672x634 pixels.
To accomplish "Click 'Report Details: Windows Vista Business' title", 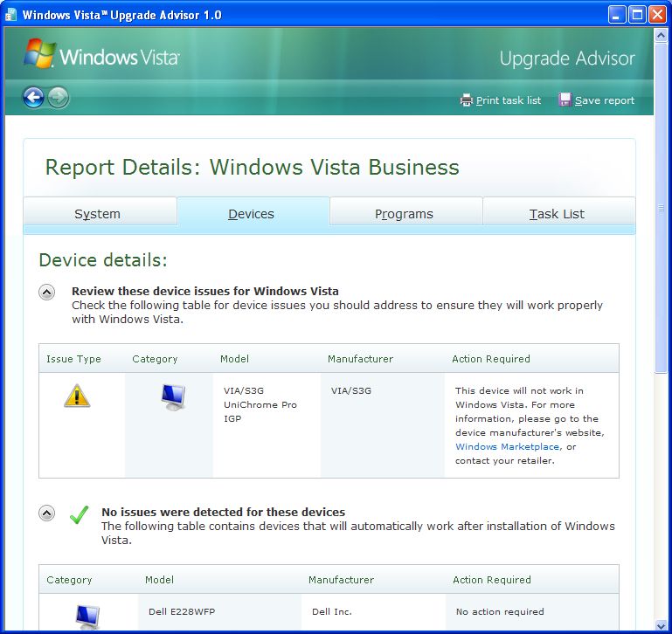I will 252,167.
